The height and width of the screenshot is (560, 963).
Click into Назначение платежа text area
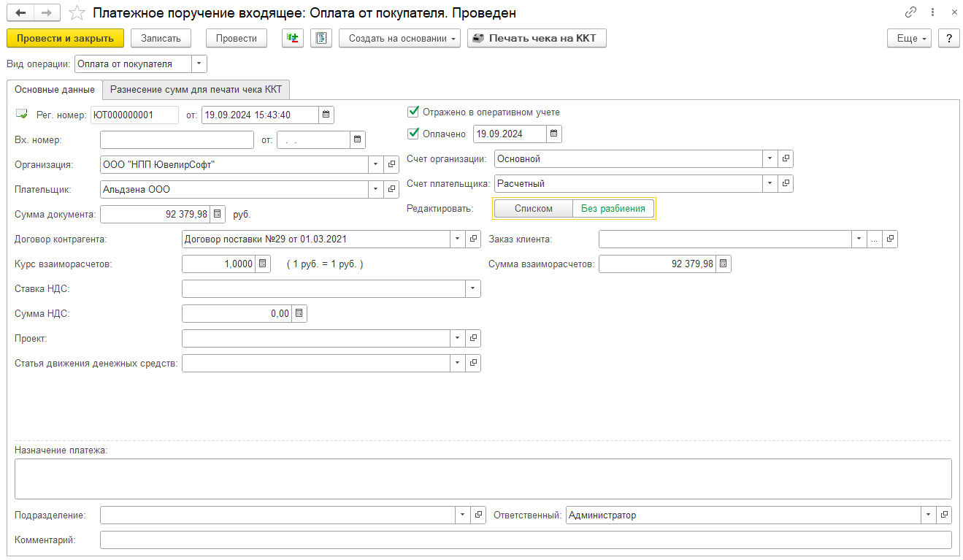(x=483, y=479)
